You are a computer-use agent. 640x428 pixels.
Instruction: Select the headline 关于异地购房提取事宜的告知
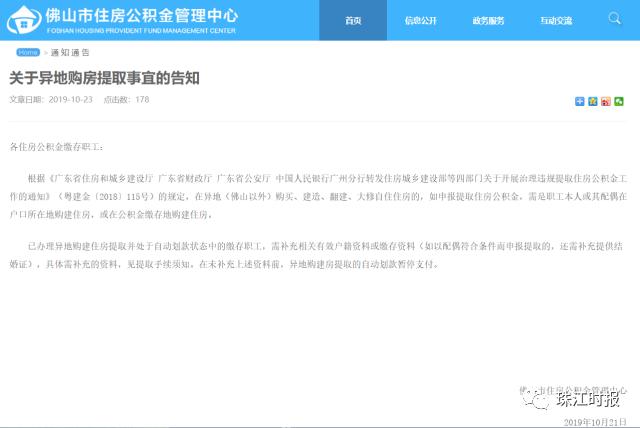104,78
